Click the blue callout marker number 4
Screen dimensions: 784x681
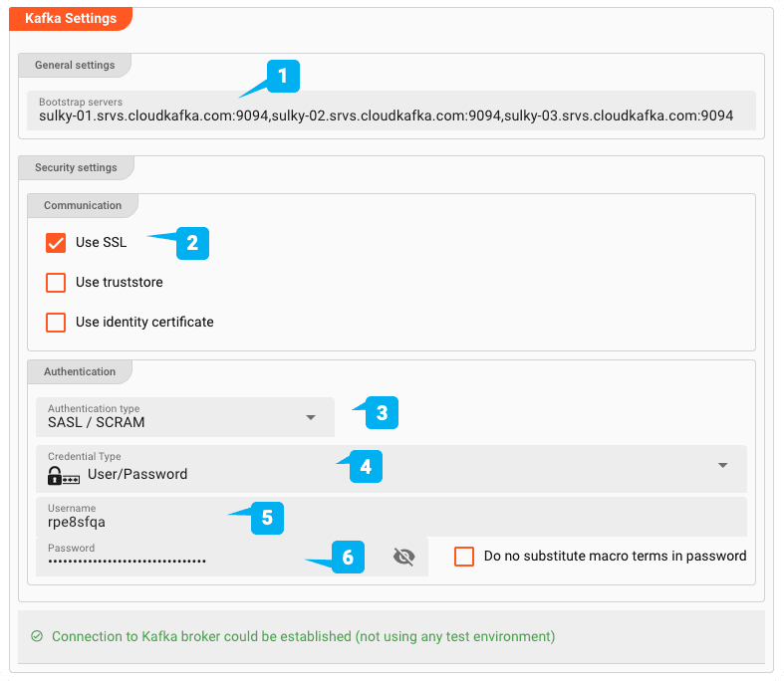coord(366,467)
